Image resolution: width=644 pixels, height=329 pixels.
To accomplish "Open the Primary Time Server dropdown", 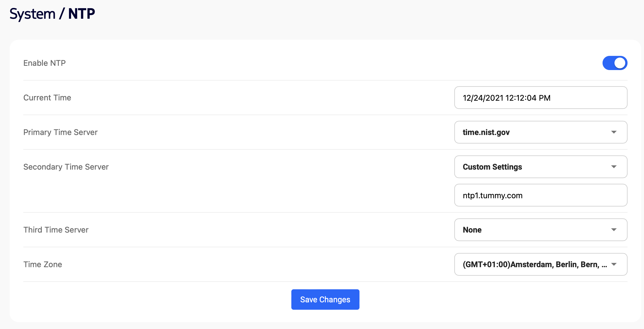I will coord(534,132).
